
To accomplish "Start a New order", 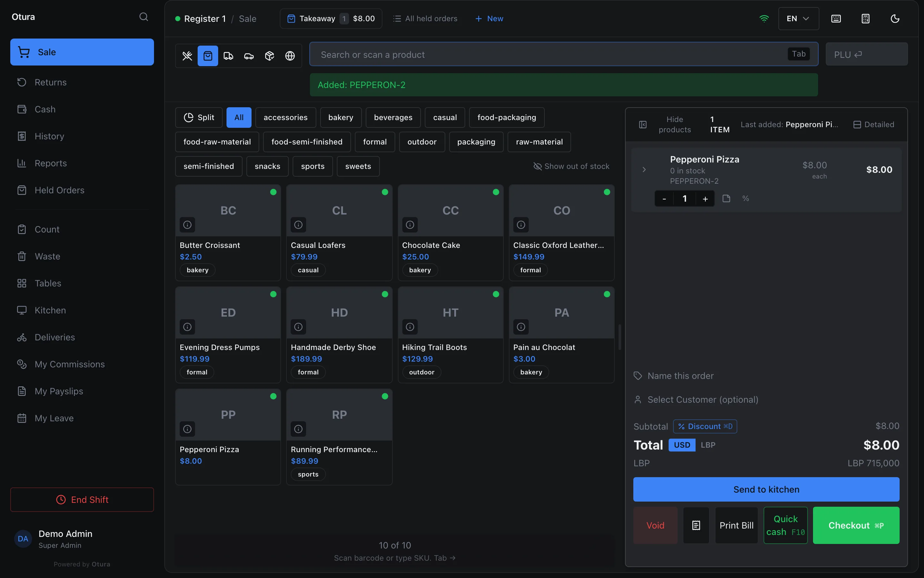I will pos(489,18).
